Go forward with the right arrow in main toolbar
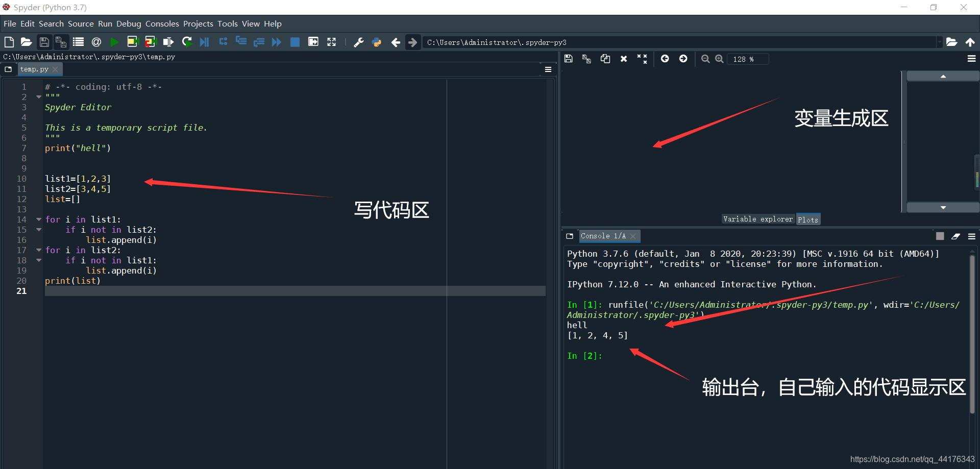The width and height of the screenshot is (980, 469). (412, 42)
